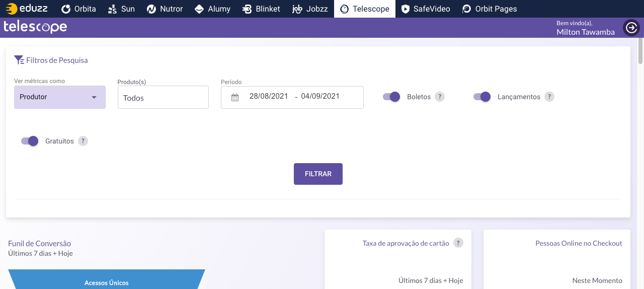Screen dimensions: 644x289
Task: Toggle the Boletos switch
Action: coord(391,97)
